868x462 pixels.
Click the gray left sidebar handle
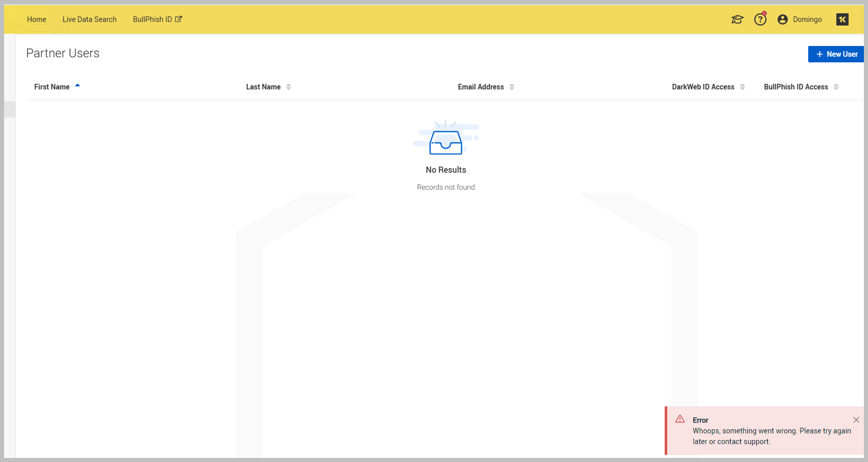click(x=10, y=109)
